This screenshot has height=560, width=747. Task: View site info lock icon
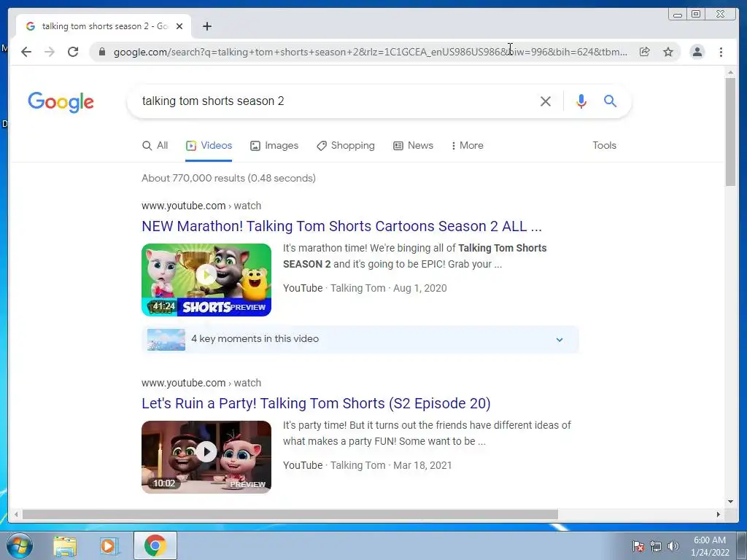point(102,52)
